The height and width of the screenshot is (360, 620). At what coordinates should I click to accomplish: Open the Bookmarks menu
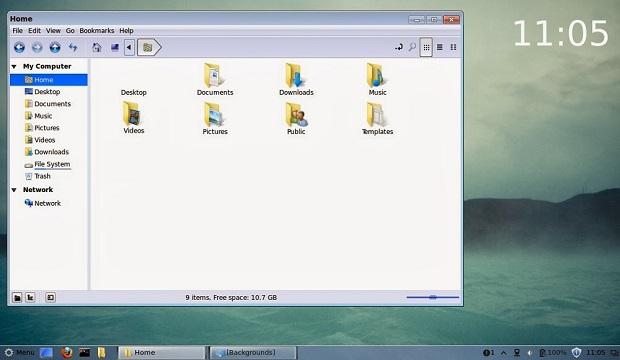[x=96, y=30]
